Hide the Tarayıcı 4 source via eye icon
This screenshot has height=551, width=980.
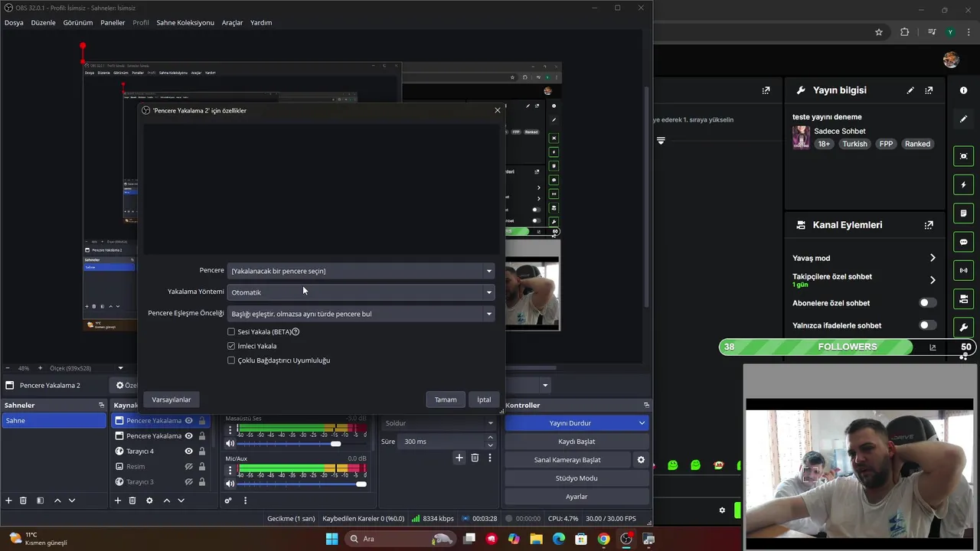[x=188, y=452]
